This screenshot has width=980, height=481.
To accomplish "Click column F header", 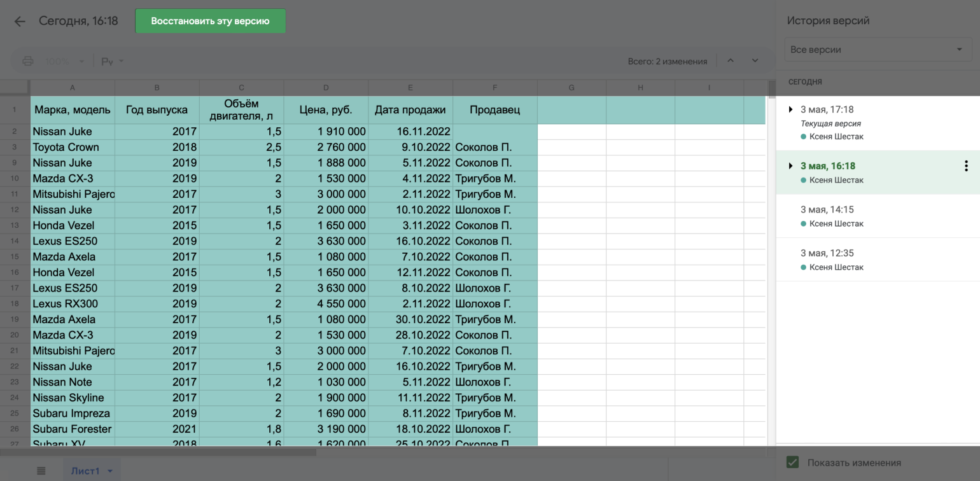I will tap(495, 88).
